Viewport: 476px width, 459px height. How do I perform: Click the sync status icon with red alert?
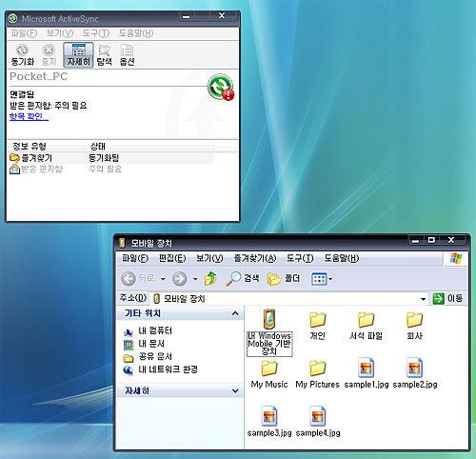[x=221, y=88]
